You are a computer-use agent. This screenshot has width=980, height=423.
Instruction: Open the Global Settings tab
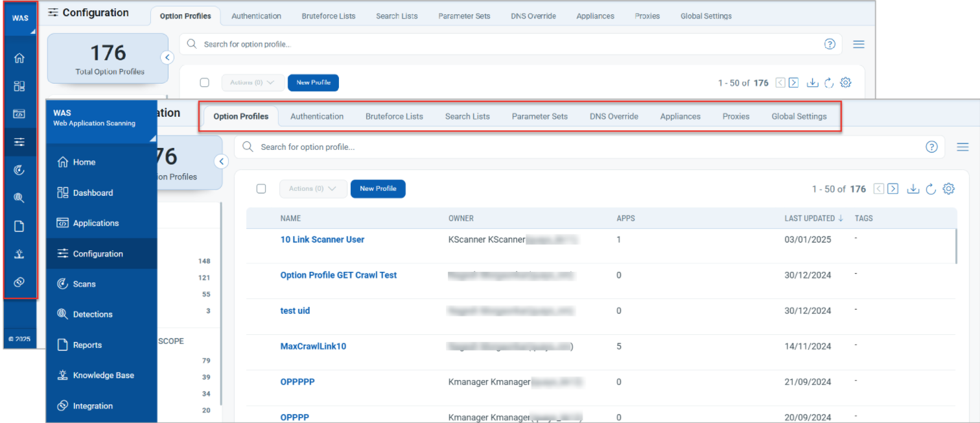(x=799, y=116)
